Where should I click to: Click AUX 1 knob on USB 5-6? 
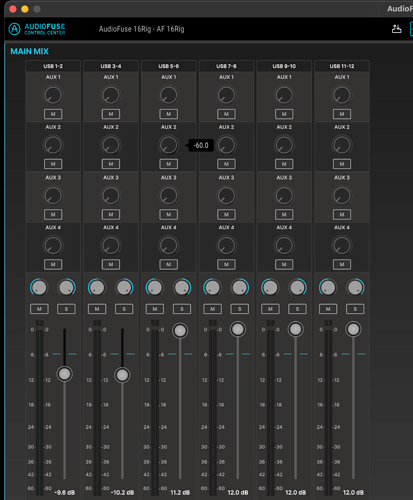[x=169, y=95]
